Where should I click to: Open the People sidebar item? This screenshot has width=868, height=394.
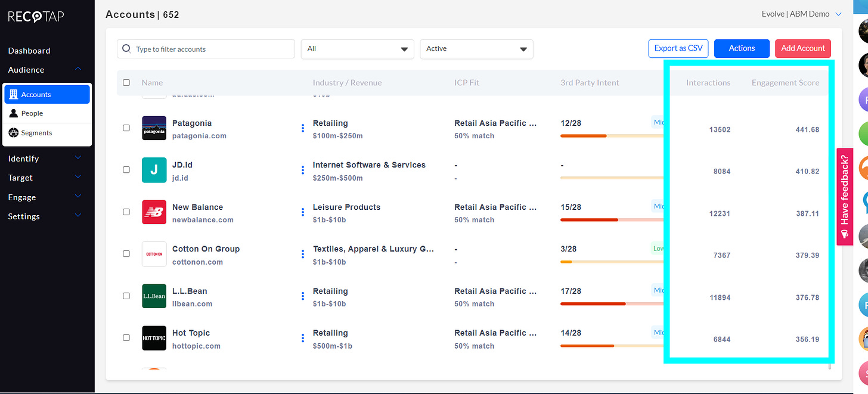47,113
